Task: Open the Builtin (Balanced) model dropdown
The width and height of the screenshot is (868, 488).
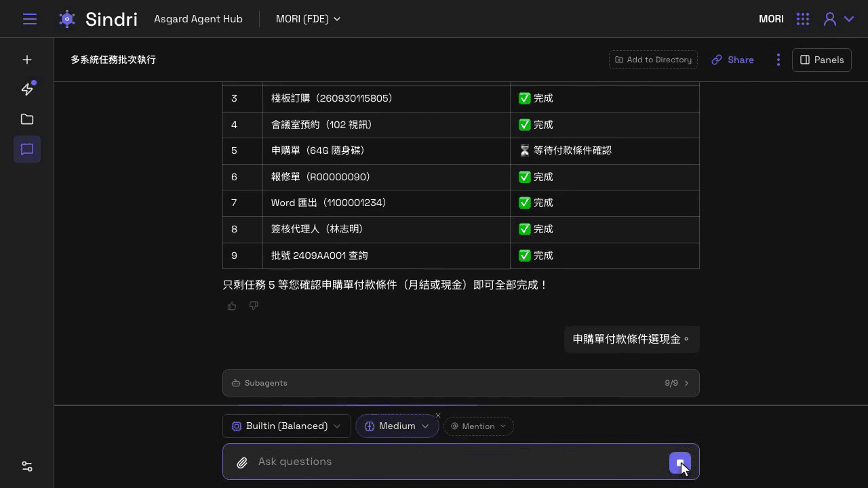Action: pos(287,426)
